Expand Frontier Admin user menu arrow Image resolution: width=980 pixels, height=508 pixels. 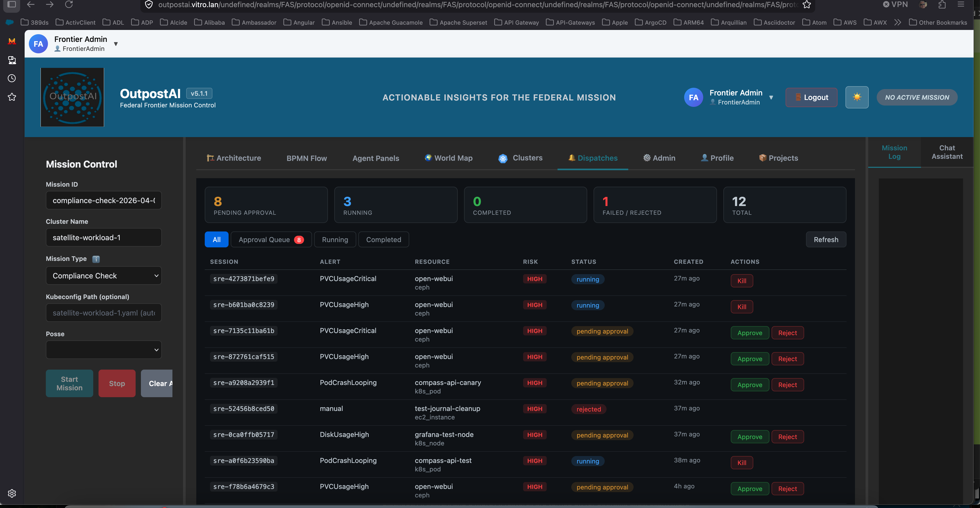click(x=771, y=98)
